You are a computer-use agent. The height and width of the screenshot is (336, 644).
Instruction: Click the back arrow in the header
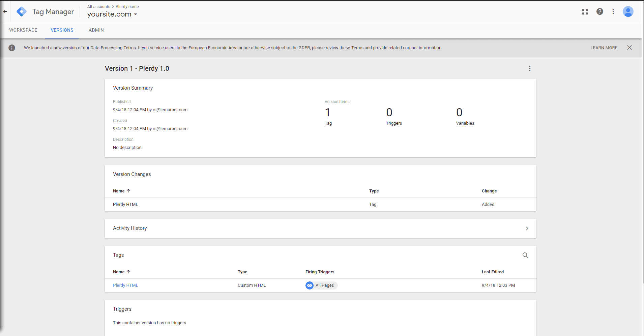[x=5, y=11]
